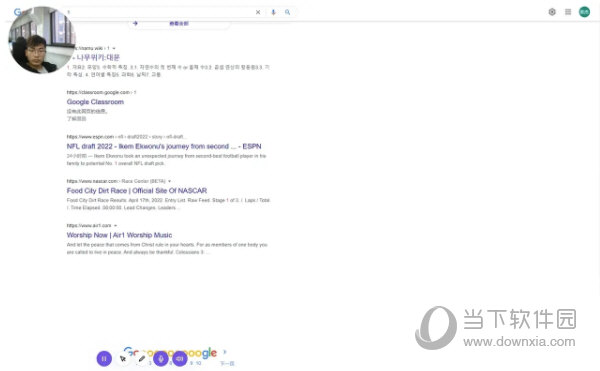The width and height of the screenshot is (600, 371).
Task: Expand the nascar.com Race Center dropdown arrow
Action: pos(170,181)
